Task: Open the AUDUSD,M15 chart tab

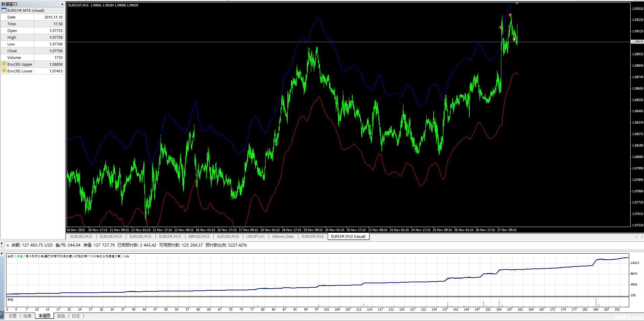Action: pyautogui.click(x=228, y=236)
